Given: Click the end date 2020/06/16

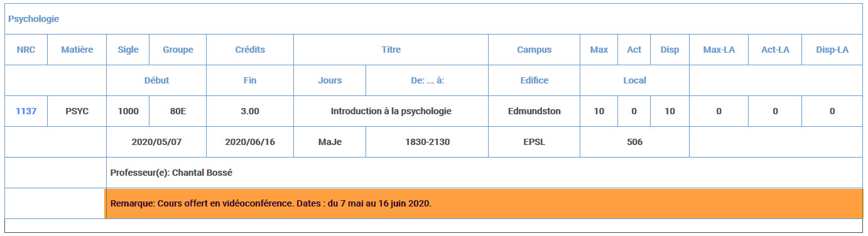Looking at the screenshot, I should 250,142.
